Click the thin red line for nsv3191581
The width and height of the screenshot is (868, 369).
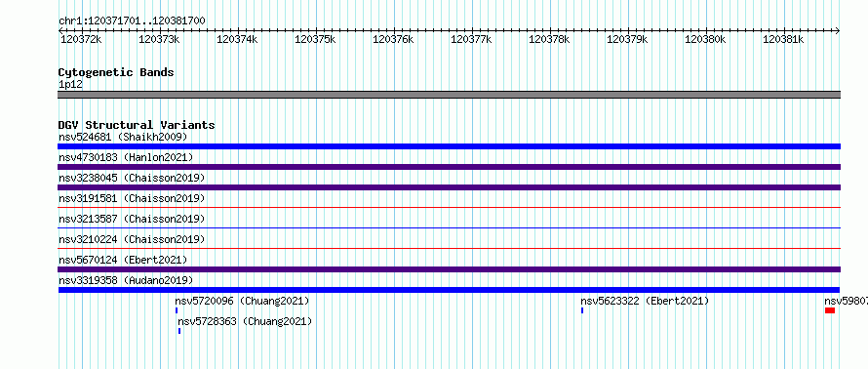pyautogui.click(x=449, y=208)
